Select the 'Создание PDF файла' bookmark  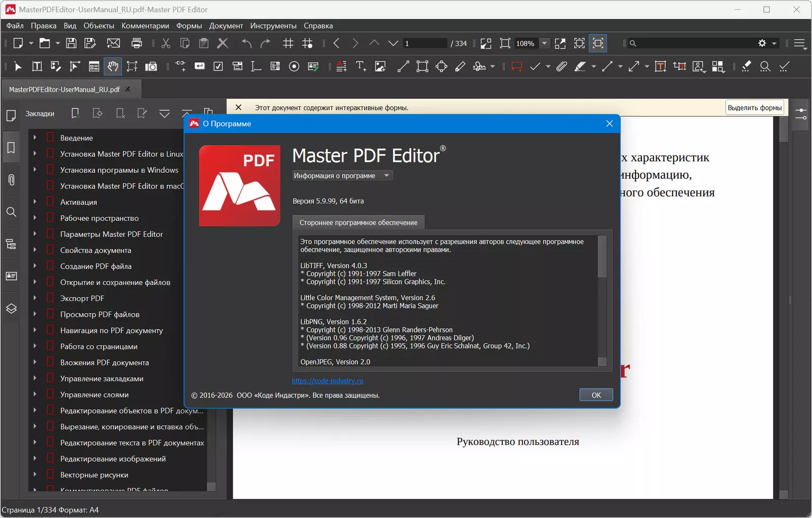tap(96, 266)
